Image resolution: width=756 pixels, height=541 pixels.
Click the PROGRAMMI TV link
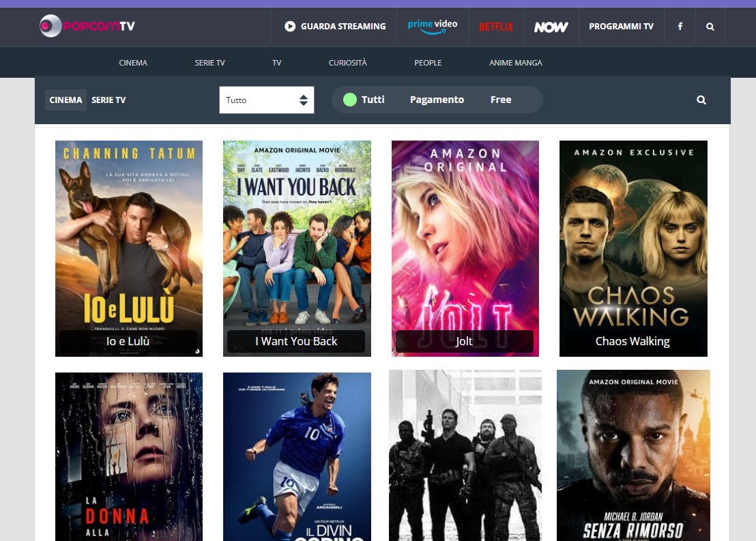(621, 27)
